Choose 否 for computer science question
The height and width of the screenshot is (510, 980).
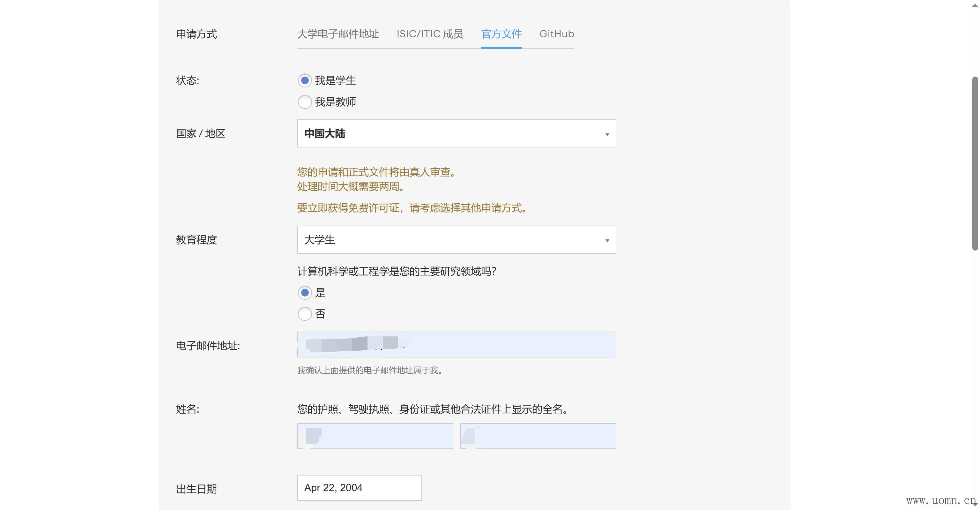[304, 314]
